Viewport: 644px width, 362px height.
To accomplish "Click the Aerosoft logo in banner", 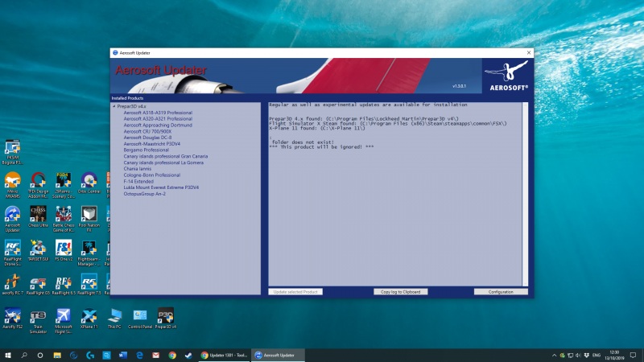I will [508, 76].
